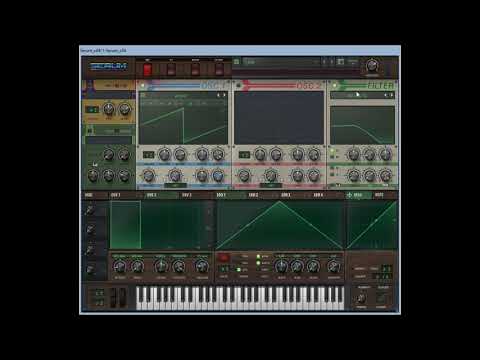Open the MATRIX page tab
The width and height of the screenshot is (480, 360).
pos(195,69)
